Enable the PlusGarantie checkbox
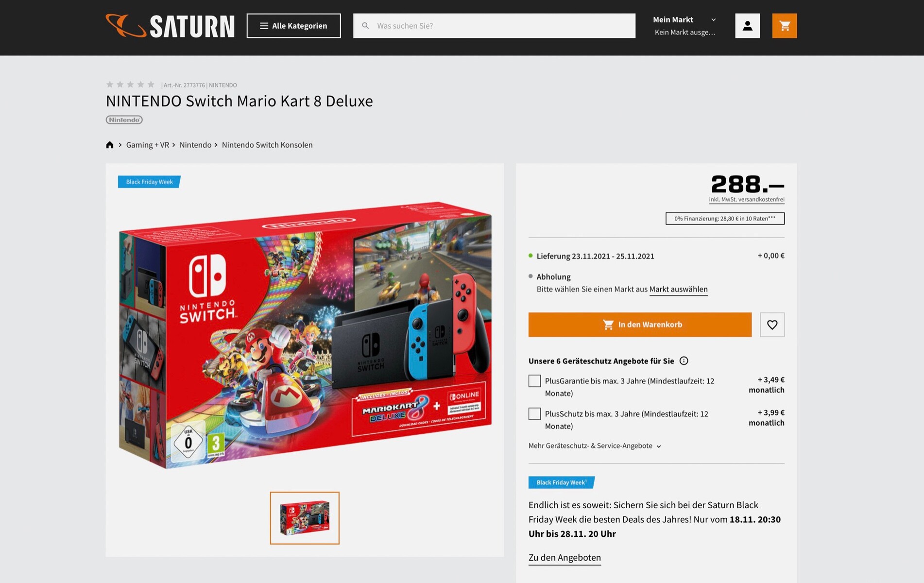924x583 pixels. [x=534, y=381]
